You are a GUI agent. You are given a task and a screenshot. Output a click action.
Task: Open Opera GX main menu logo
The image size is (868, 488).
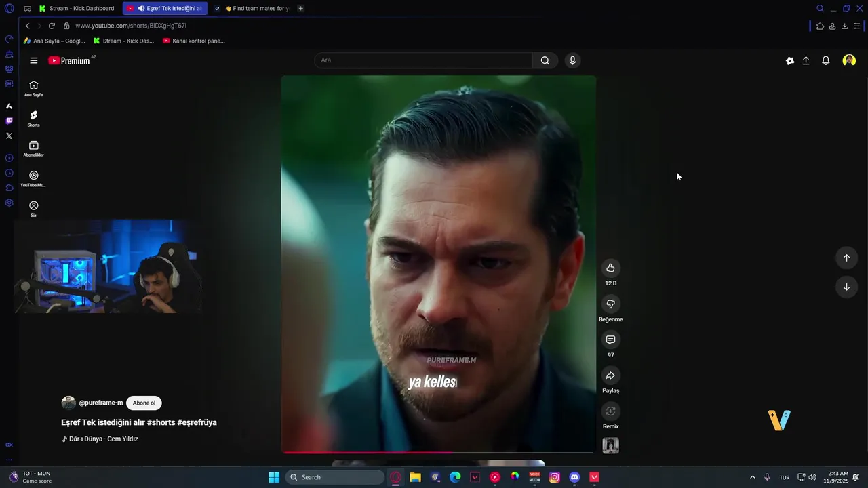click(x=9, y=8)
